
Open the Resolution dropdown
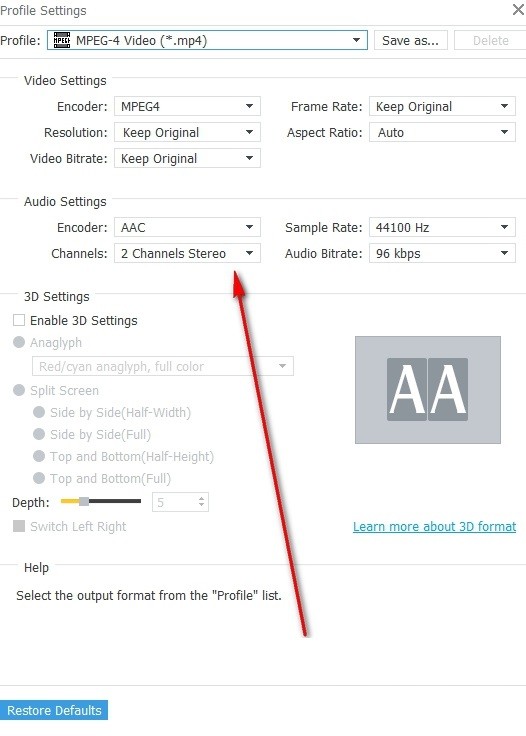(187, 132)
